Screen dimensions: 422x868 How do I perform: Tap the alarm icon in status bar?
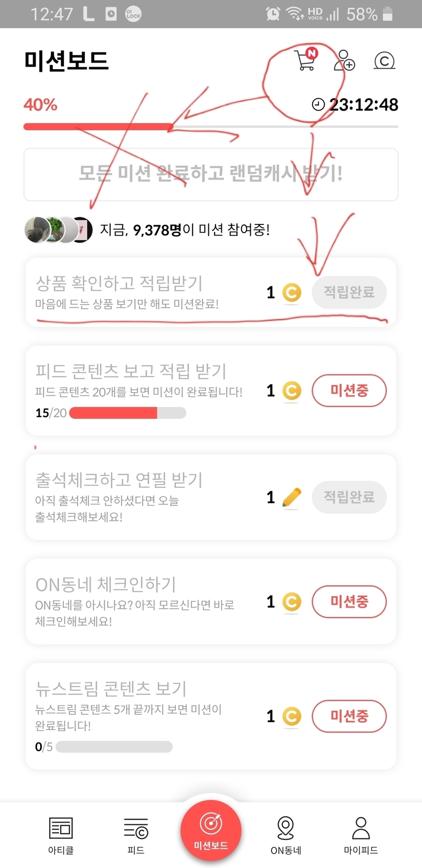pos(273,14)
